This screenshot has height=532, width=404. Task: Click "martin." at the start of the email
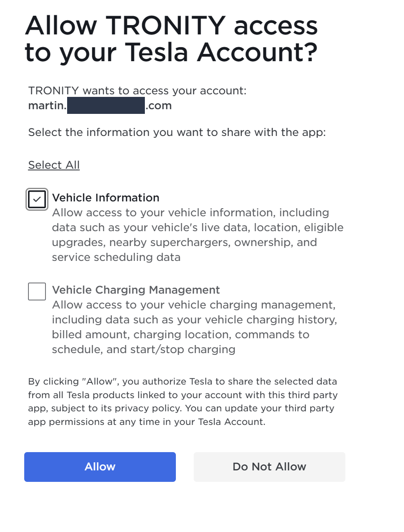(47, 105)
